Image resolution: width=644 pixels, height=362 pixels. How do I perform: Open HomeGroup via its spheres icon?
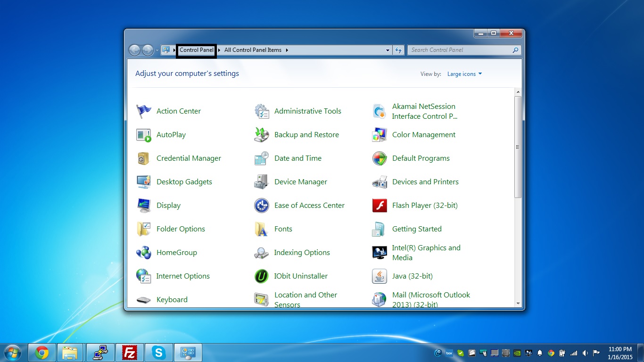click(x=143, y=253)
